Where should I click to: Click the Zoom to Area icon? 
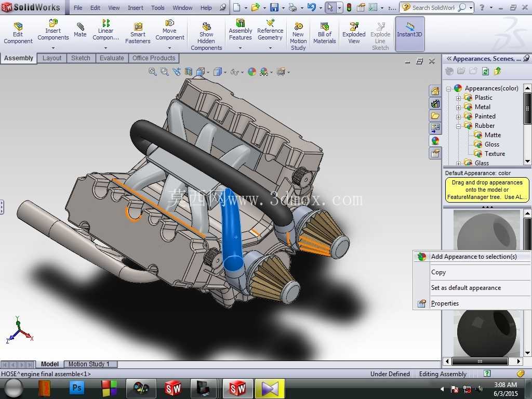click(165, 72)
